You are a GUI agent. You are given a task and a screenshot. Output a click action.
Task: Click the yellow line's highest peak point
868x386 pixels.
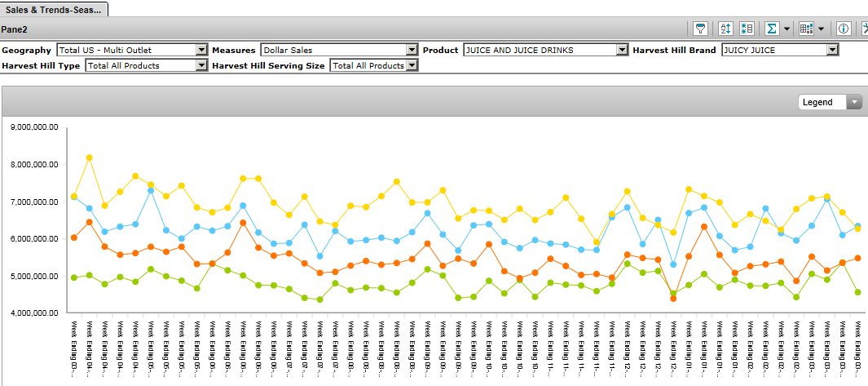click(x=89, y=158)
